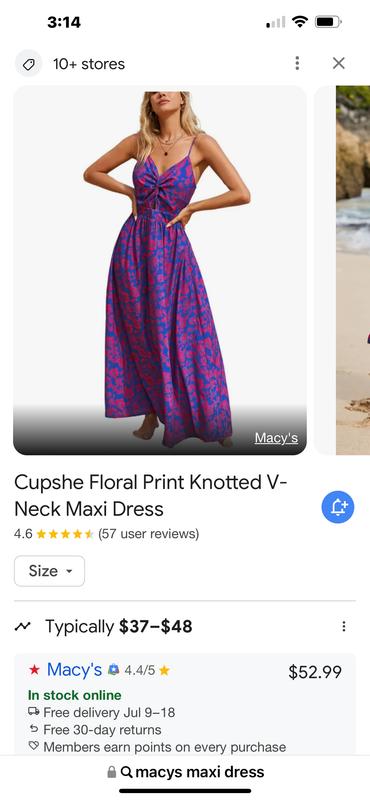Image resolution: width=370 pixels, height=800 pixels.
Task: Tap the $52.99 price at Macy's
Action: pos(315,672)
